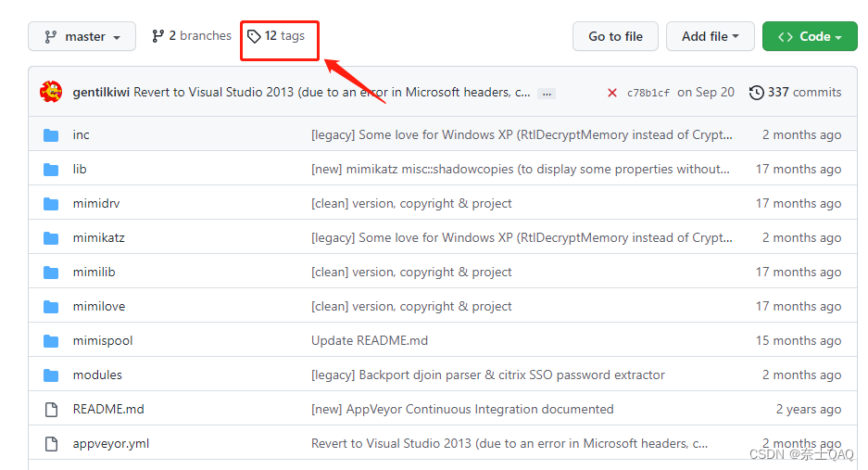The image size is (868, 470).
Task: View the 2 branches link
Action: 192,36
